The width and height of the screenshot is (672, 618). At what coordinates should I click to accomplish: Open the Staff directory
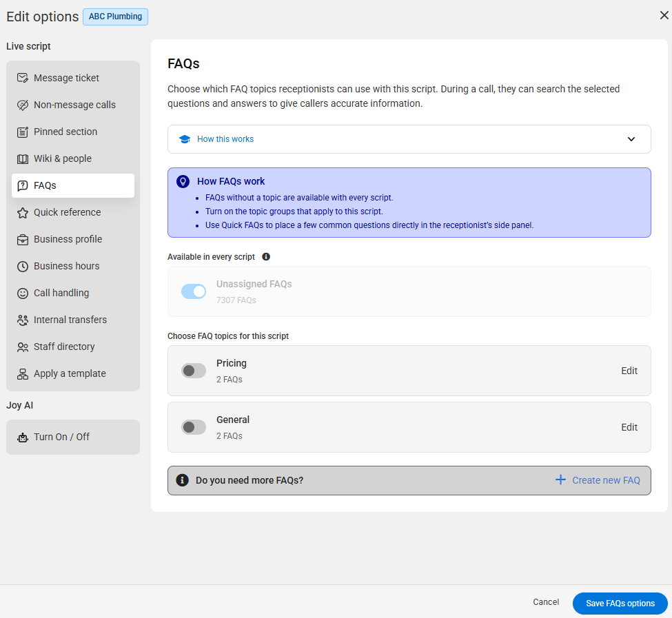[73, 347]
